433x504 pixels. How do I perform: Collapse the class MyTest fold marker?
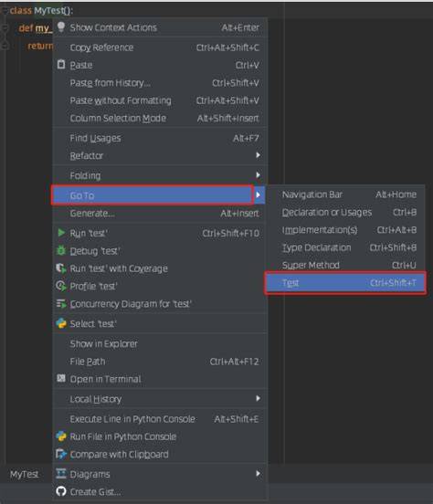(5, 11)
